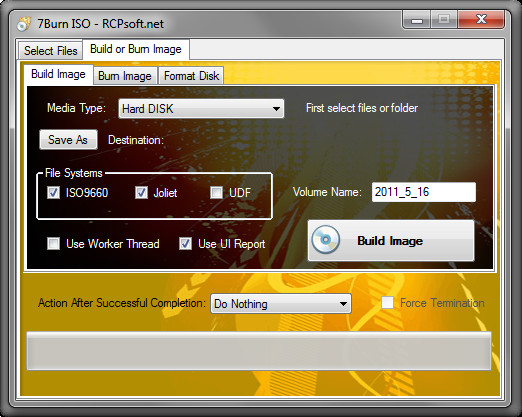This screenshot has width=522, height=417.
Task: Open the Format Disk sub-tab
Action: [191, 76]
